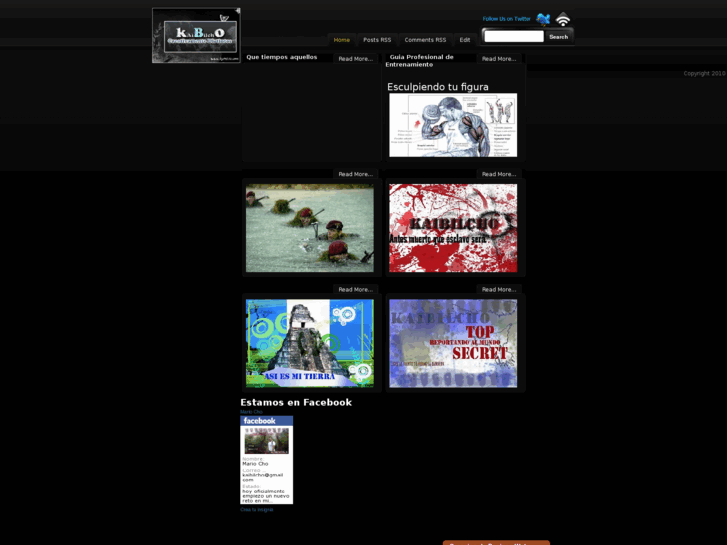Read More beside Que tiempos aquellos
727x545 pixels.
[356, 59]
